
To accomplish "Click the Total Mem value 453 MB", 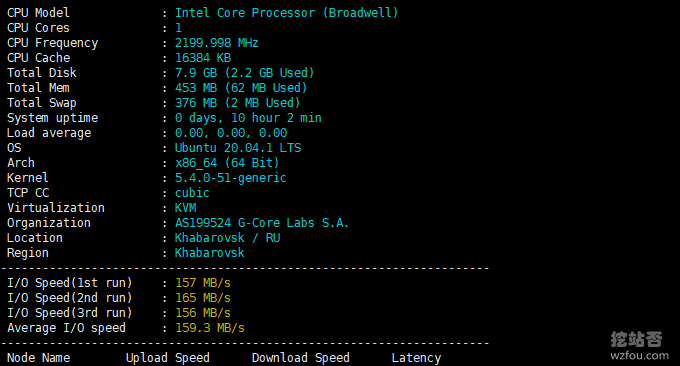I will click(196, 88).
